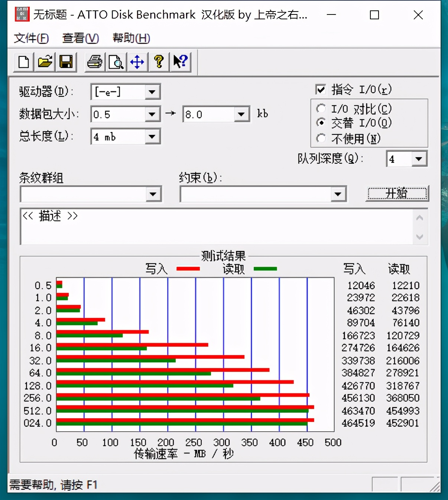Click the 传输速率 - MB / 秒 axis label
This screenshot has height=500, width=448.
coord(184,454)
